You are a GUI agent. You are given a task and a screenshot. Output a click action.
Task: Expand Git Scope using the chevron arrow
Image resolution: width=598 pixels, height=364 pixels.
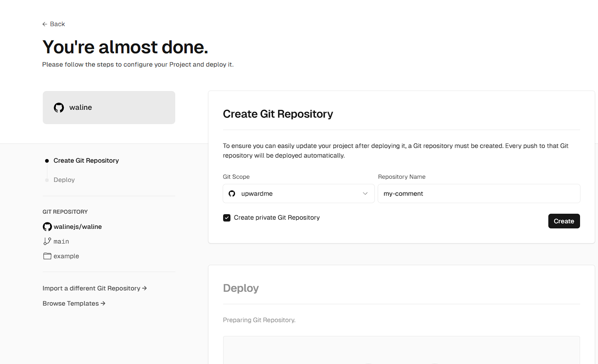click(365, 193)
